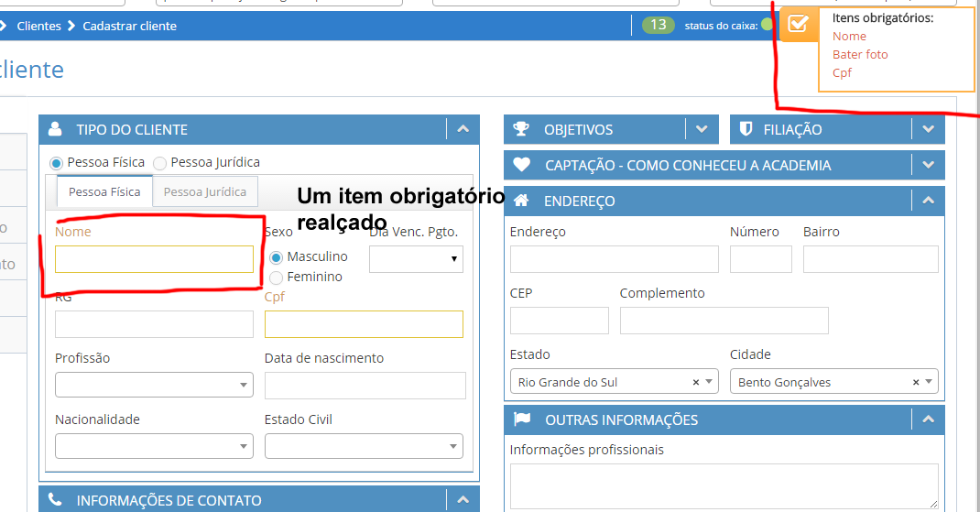
Task: Go to Clientes in the breadcrumb
Action: pyautogui.click(x=38, y=26)
